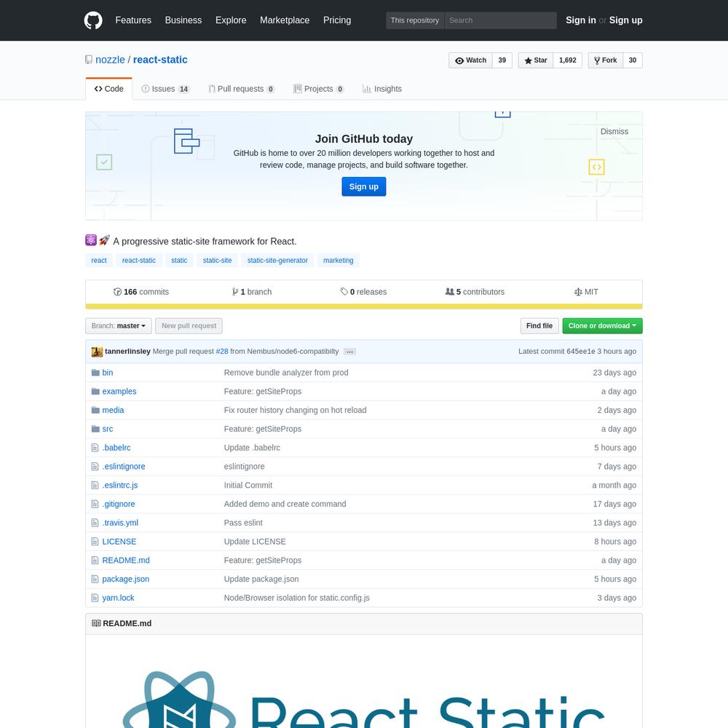Open the Insights tab
The image size is (728, 728).
coord(382,89)
